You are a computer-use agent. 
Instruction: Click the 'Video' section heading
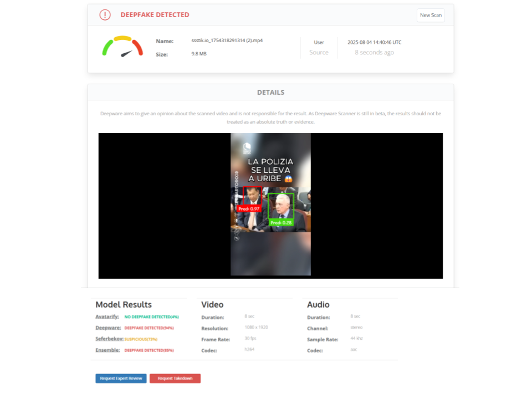point(212,304)
